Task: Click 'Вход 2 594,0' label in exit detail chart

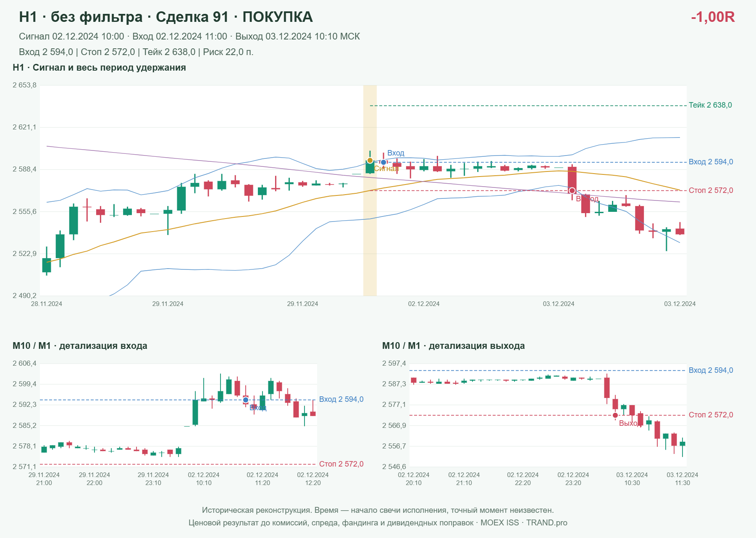Action: tap(711, 370)
